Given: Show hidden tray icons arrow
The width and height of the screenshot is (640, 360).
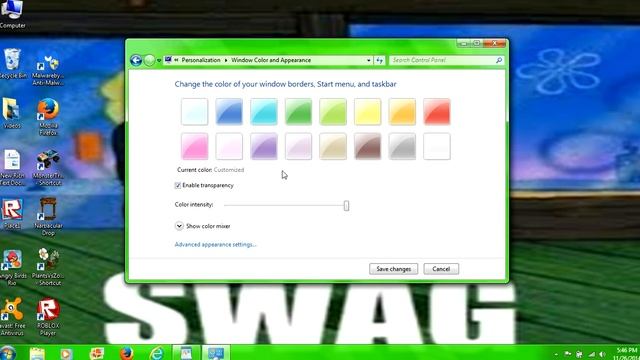Looking at the screenshot, I should [x=556, y=354].
